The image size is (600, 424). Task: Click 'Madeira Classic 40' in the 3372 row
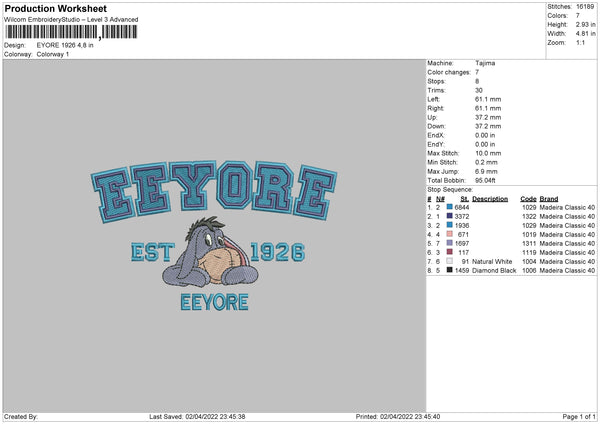pyautogui.click(x=567, y=216)
